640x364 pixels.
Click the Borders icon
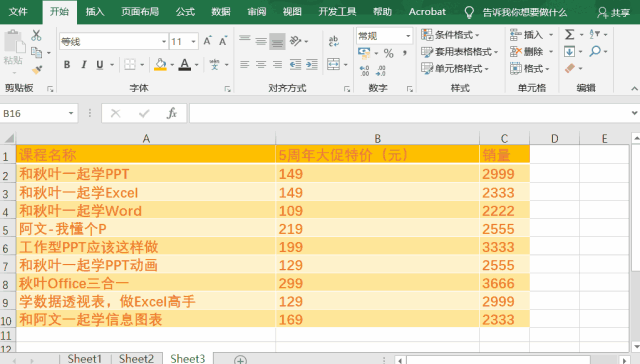[130, 64]
